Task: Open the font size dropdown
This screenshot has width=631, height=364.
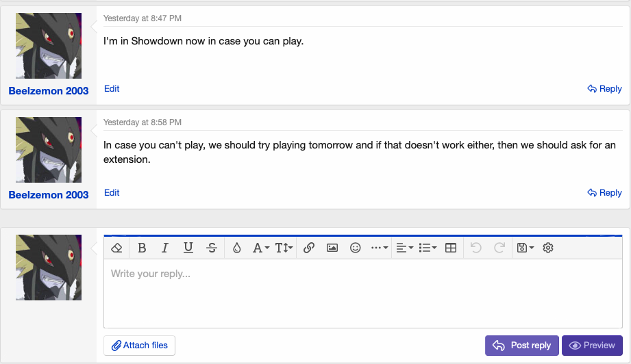Action: 284,248
